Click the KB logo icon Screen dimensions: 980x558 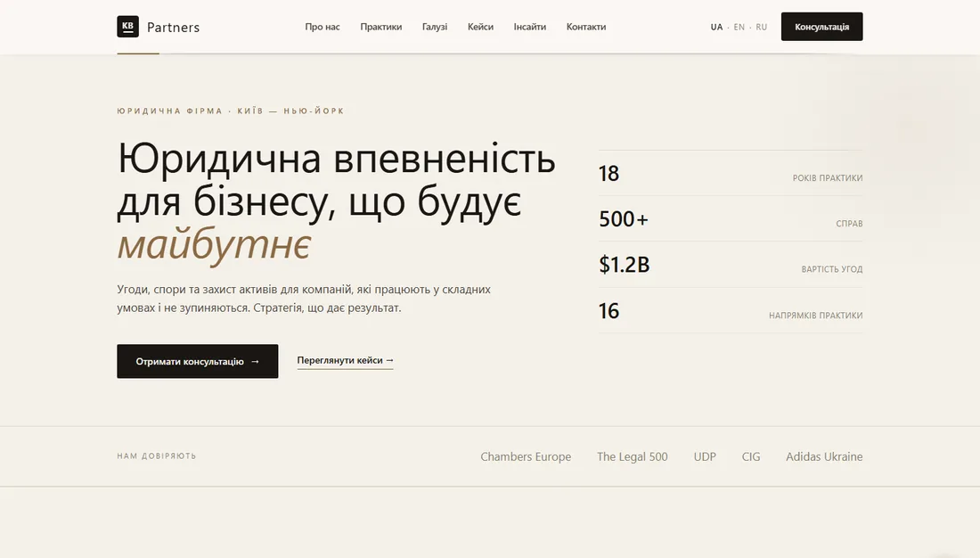(127, 26)
